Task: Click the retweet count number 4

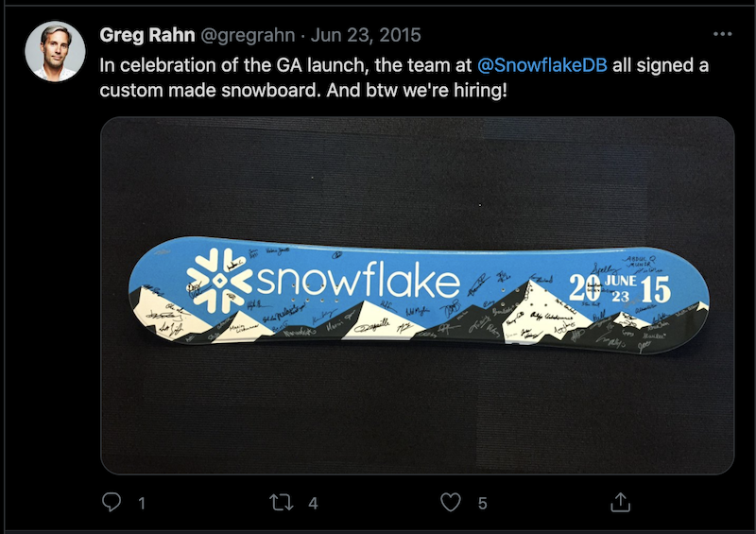Action: tap(313, 504)
